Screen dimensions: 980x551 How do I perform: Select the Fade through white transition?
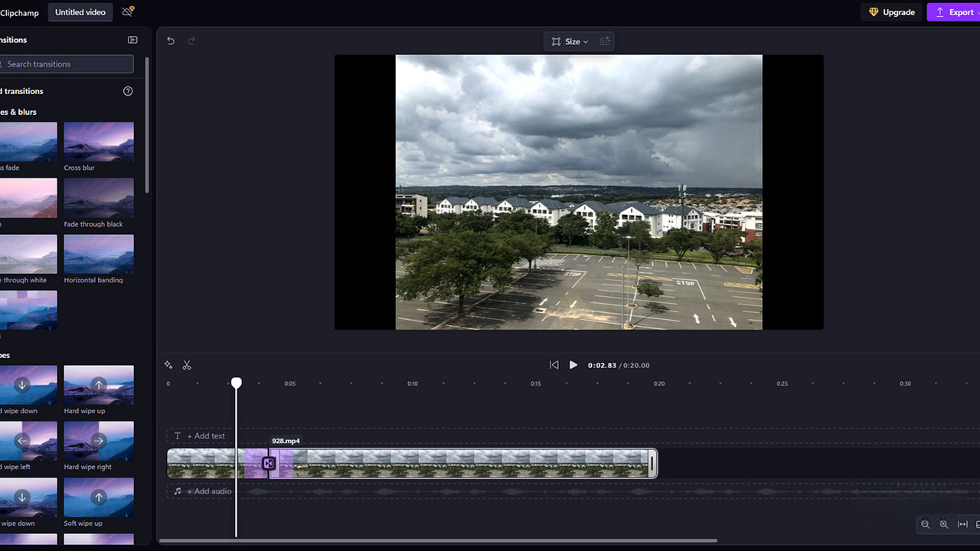coord(28,254)
